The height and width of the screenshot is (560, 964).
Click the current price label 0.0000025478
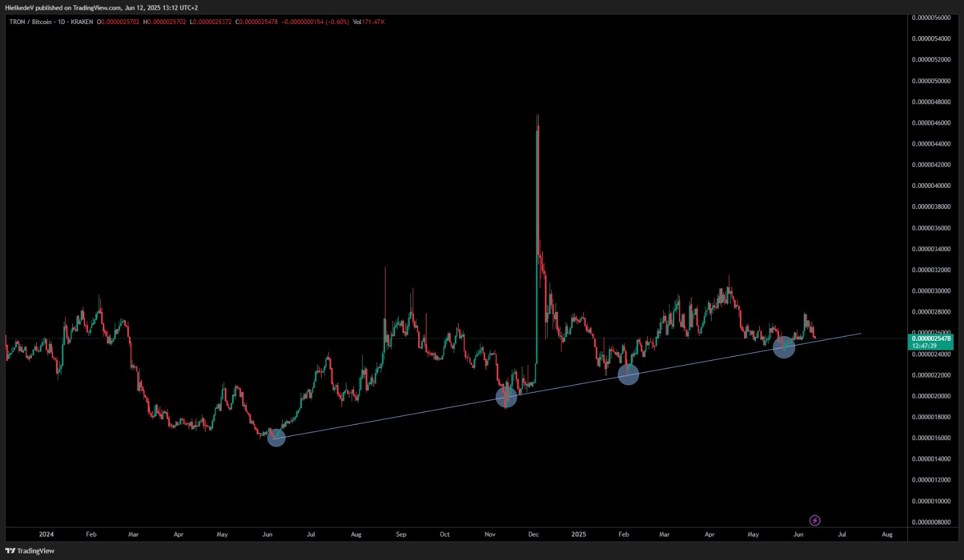[x=931, y=338]
